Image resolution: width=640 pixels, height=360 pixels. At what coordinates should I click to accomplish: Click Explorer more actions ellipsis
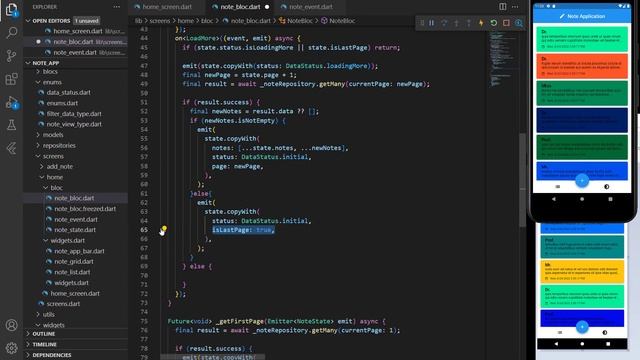click(x=117, y=7)
